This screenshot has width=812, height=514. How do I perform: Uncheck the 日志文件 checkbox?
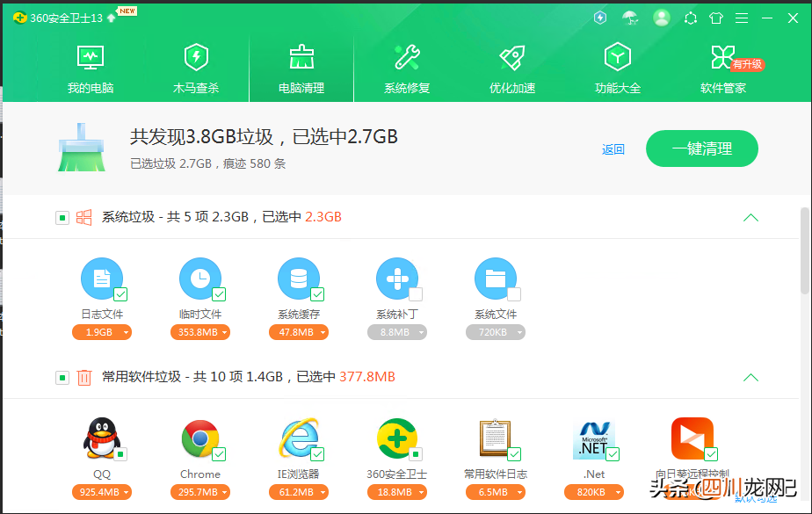click(120, 294)
